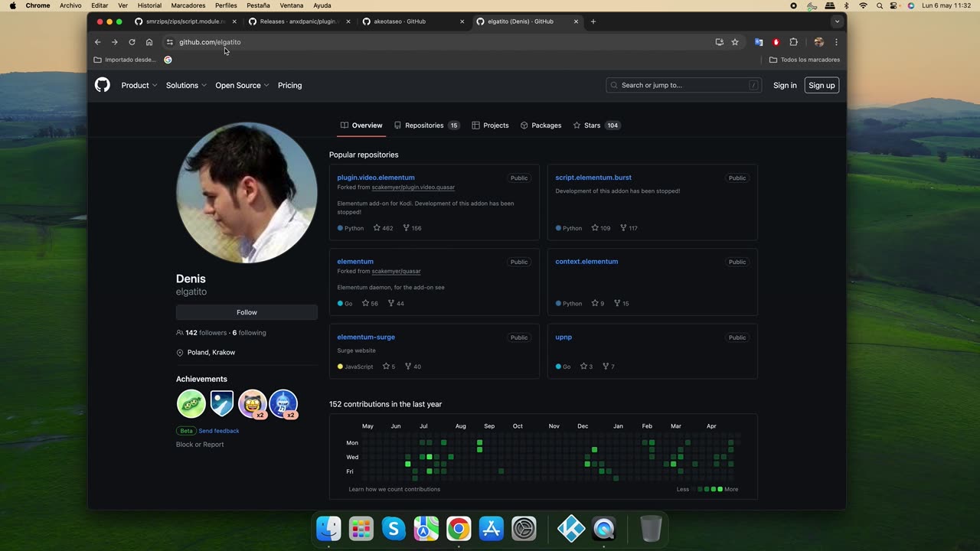Click the Follow button
Image resolution: width=980 pixels, height=551 pixels.
247,312
